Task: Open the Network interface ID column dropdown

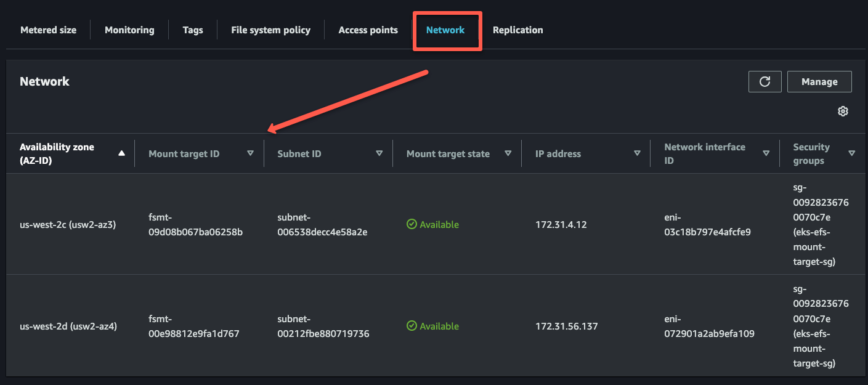Action: [766, 153]
